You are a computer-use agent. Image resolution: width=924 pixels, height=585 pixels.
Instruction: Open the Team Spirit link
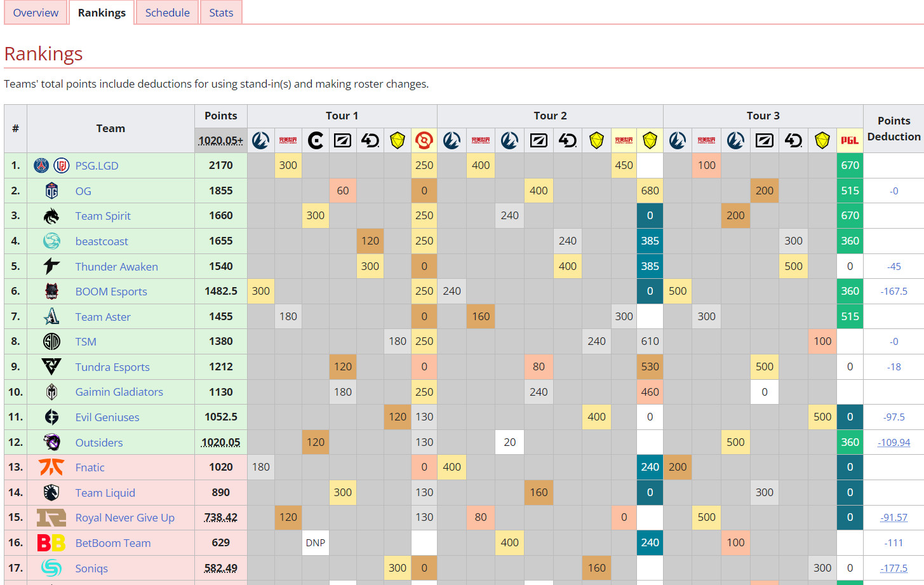[103, 216]
